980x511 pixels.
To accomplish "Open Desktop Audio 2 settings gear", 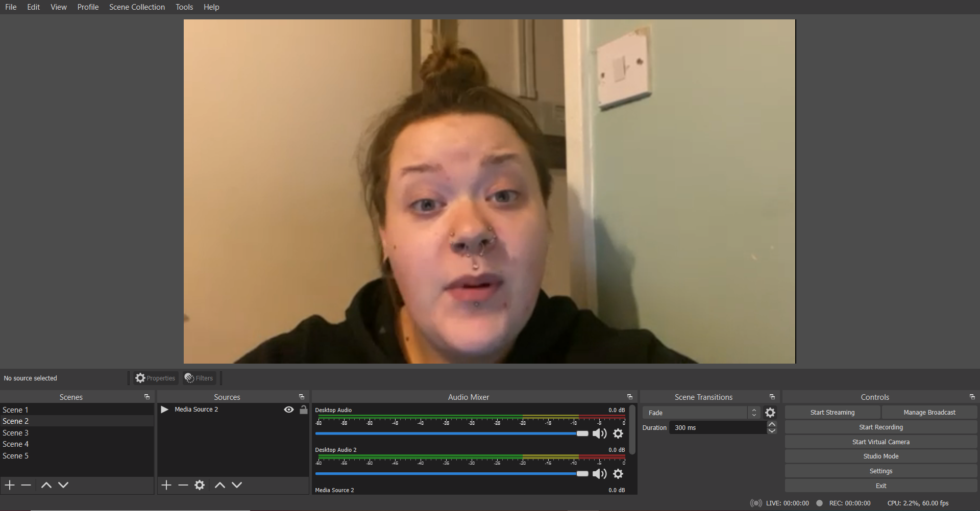I will tap(618, 474).
